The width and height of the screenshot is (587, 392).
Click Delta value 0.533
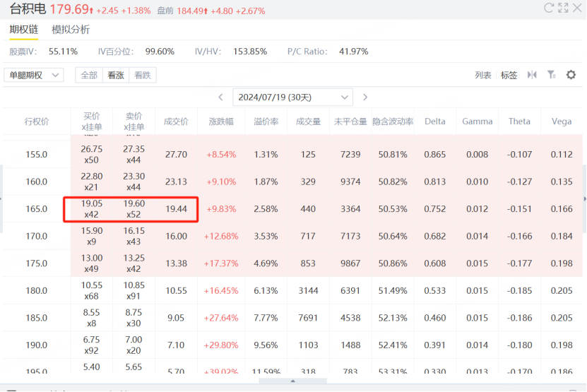[435, 291]
